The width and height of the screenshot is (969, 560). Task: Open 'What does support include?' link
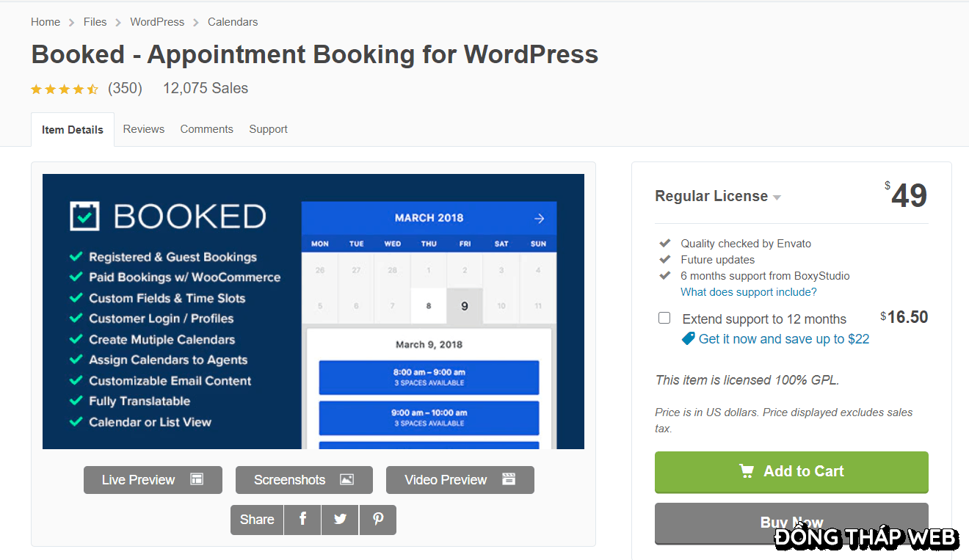(x=748, y=292)
